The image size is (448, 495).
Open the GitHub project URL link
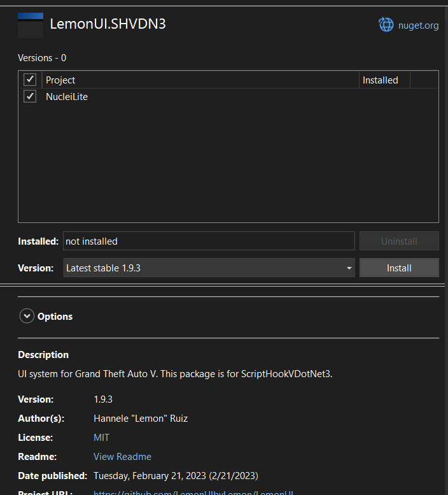pos(193,492)
